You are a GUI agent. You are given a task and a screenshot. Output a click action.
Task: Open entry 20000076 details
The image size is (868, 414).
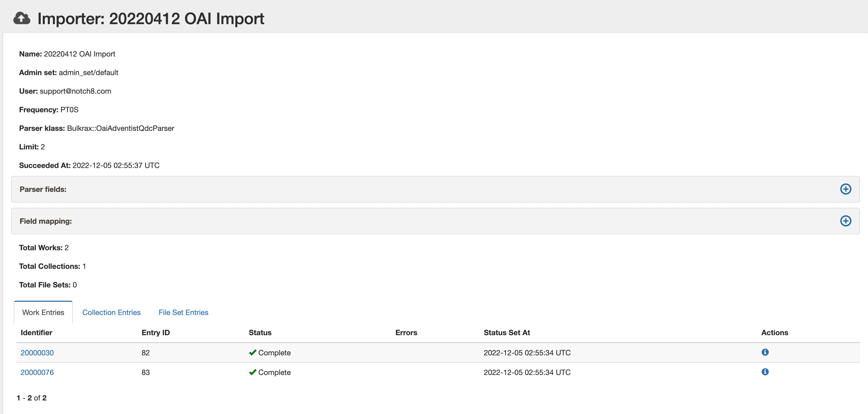coord(37,372)
